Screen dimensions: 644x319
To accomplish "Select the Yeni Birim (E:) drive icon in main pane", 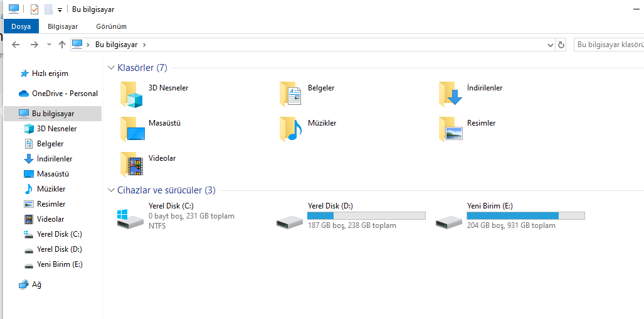I will point(449,222).
